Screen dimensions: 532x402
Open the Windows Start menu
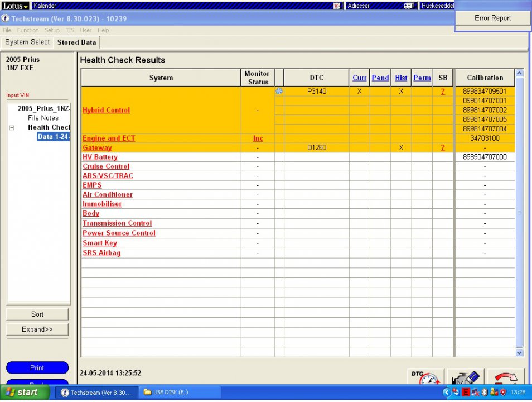[x=25, y=393]
